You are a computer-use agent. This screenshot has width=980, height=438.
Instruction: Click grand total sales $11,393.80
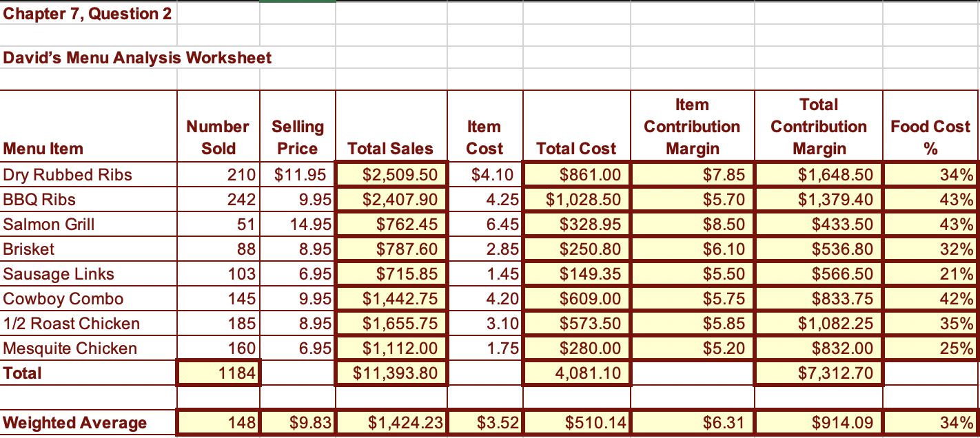pos(391,373)
